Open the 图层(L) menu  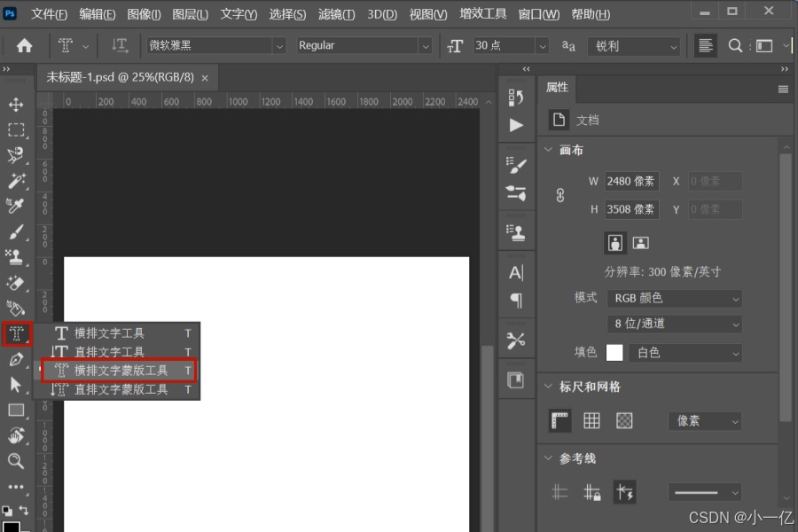(191, 14)
